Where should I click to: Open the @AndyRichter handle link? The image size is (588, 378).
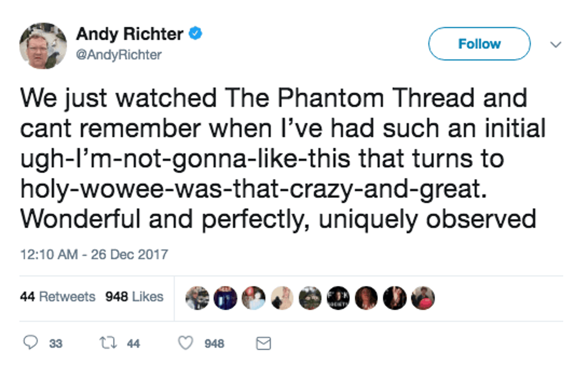pos(119,54)
